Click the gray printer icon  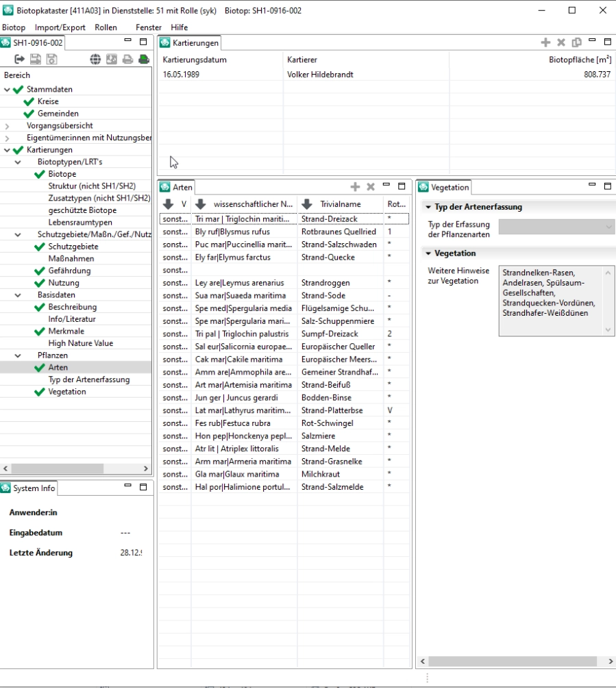point(129,59)
